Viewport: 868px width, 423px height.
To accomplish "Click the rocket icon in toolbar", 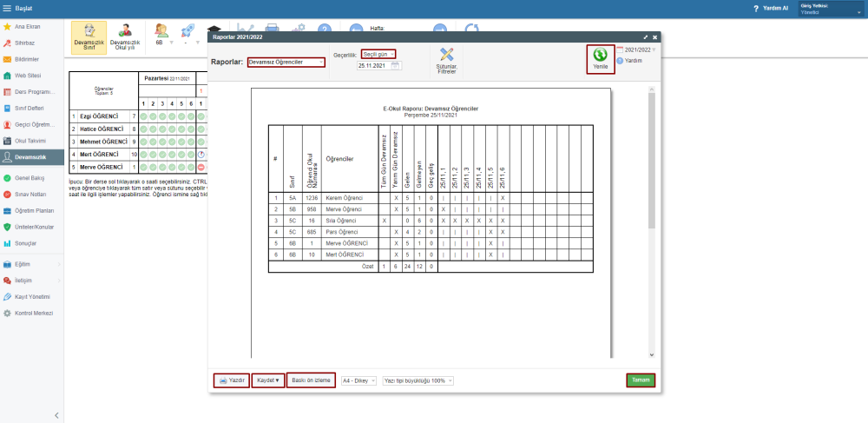I will (x=188, y=30).
